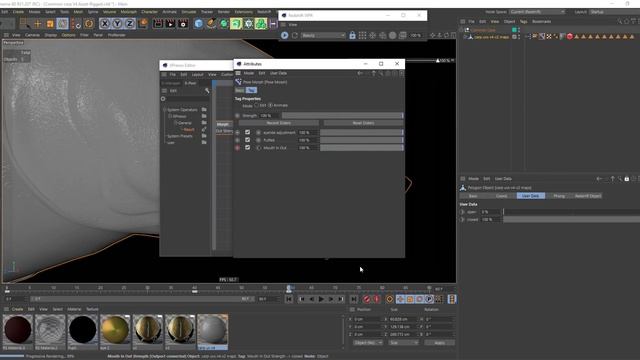Uncheck the eyehide adjustment pose checkbox

point(247,132)
